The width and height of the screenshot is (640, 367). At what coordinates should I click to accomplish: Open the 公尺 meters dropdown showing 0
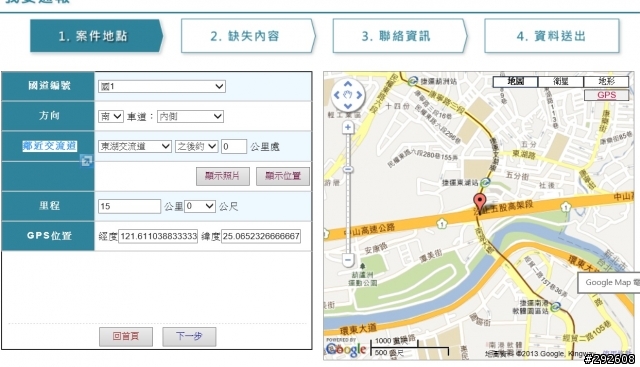pyautogui.click(x=200, y=206)
